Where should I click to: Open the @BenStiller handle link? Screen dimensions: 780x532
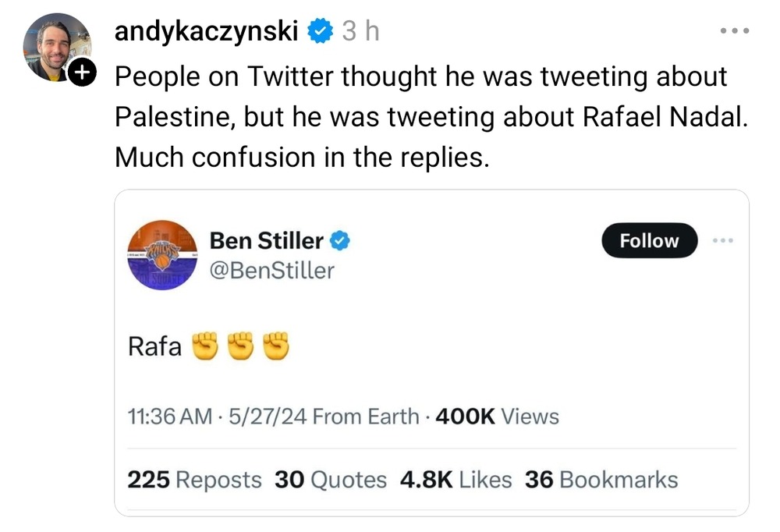(x=271, y=270)
